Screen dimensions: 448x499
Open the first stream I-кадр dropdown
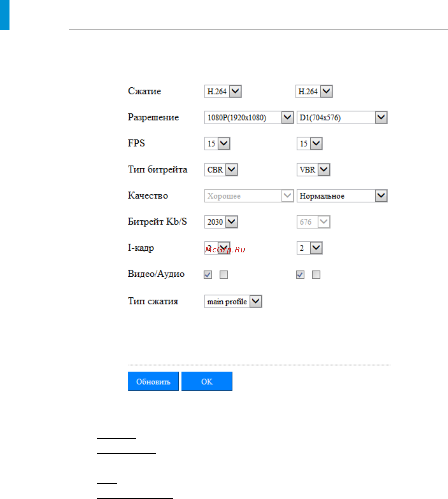click(x=217, y=248)
